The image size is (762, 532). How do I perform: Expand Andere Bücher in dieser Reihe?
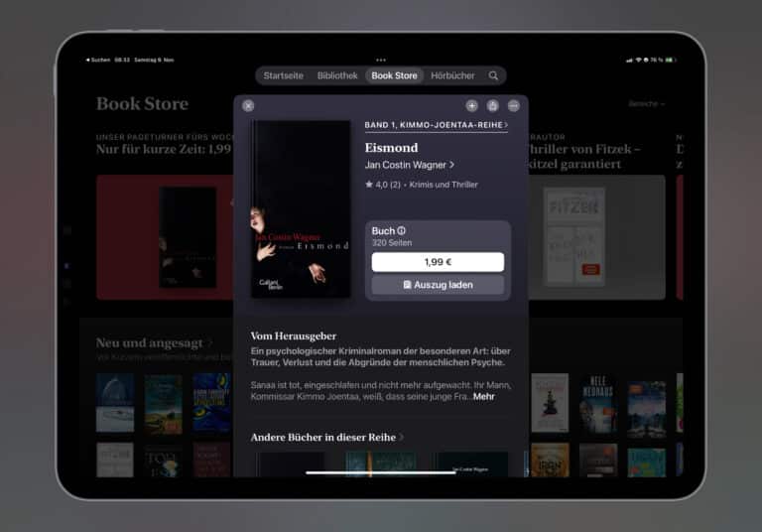(x=327, y=437)
